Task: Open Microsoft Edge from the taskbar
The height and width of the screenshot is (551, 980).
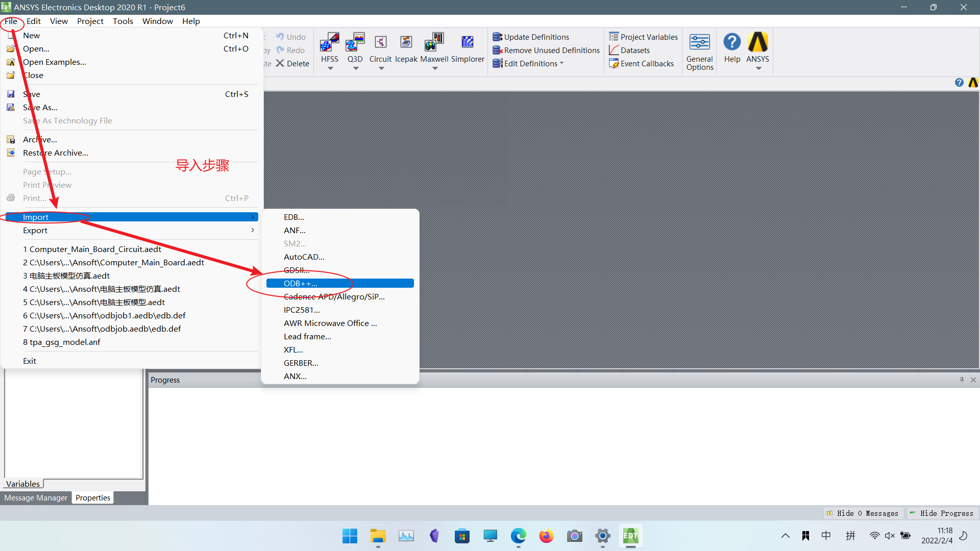Action: [518, 536]
